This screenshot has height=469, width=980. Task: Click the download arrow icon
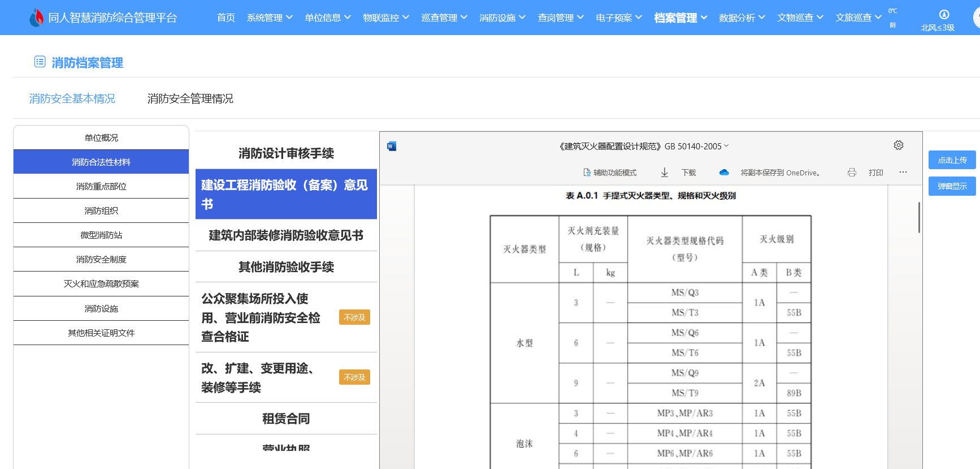click(x=665, y=173)
